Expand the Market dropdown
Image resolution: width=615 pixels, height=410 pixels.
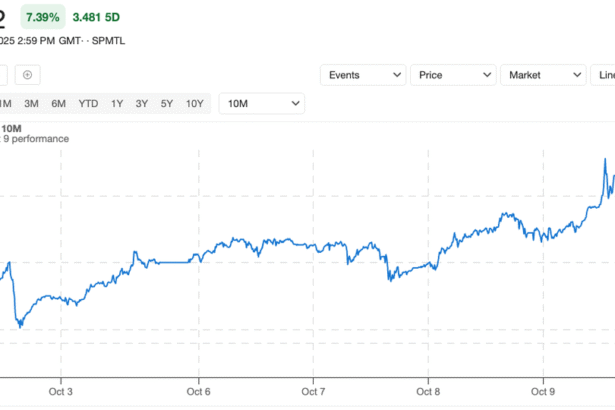[543, 75]
